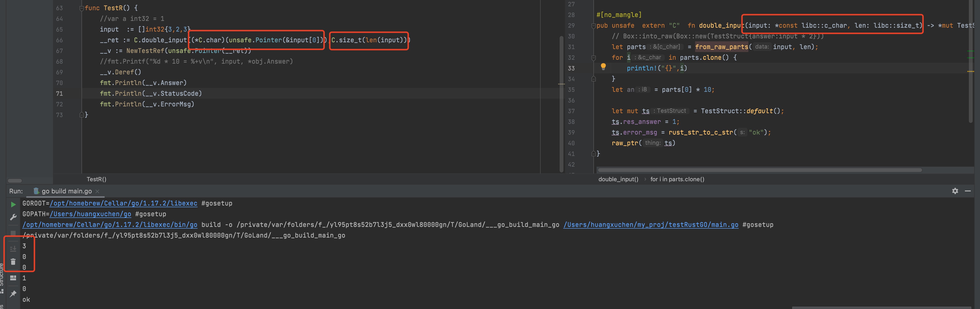Collapse the TestR function fold marker
Screen dimensions: 980x309
82,8
